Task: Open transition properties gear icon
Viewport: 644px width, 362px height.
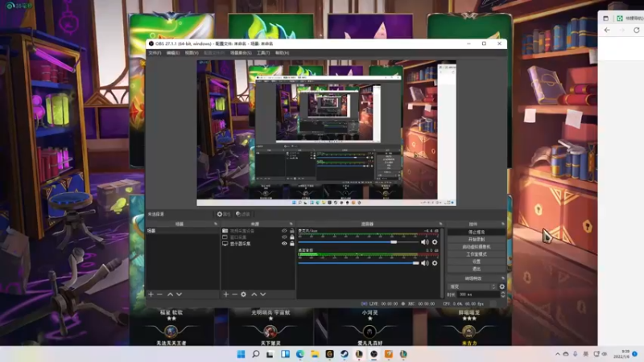Action: pos(502,286)
